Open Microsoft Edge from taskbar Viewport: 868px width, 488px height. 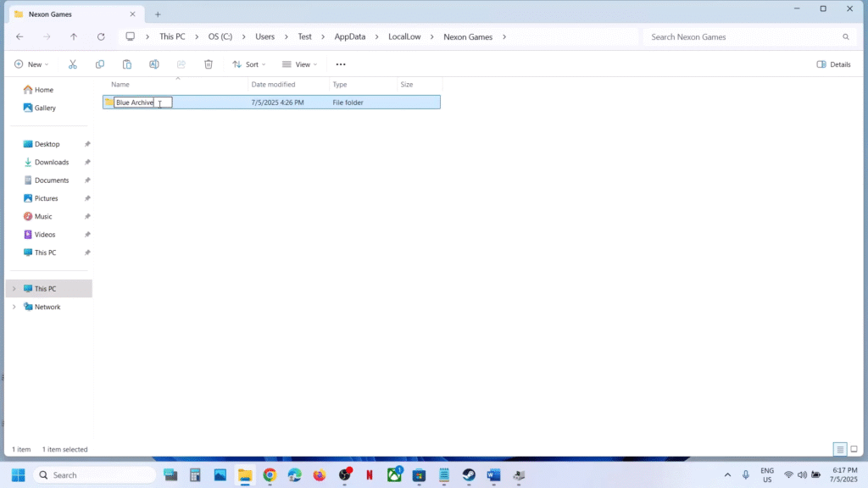294,474
